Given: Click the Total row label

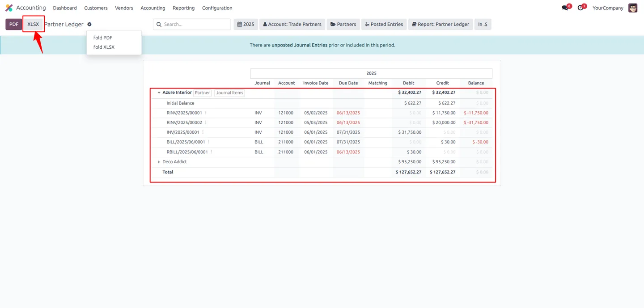Looking at the screenshot, I should click(x=168, y=172).
